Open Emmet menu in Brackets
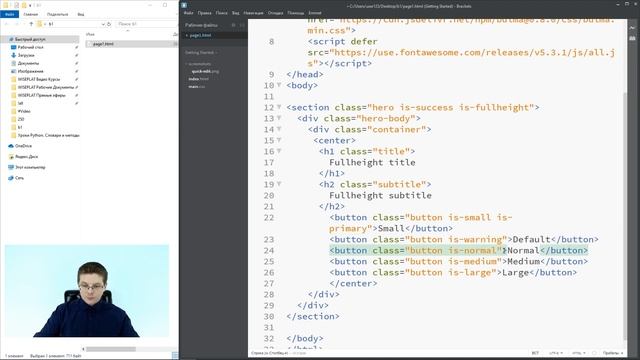 point(315,13)
